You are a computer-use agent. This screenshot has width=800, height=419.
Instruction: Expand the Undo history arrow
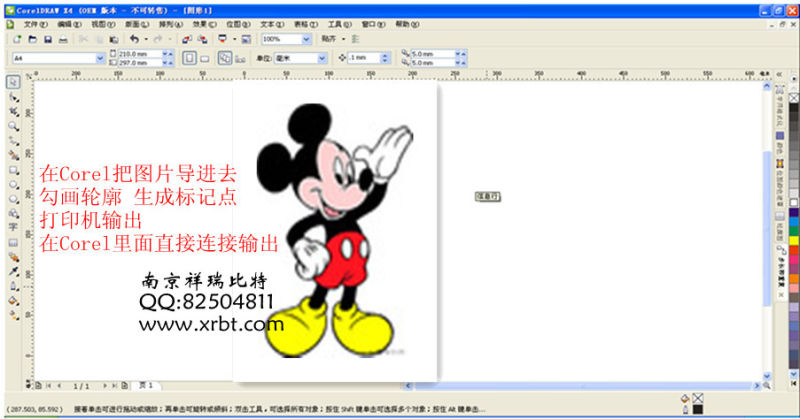click(x=146, y=39)
